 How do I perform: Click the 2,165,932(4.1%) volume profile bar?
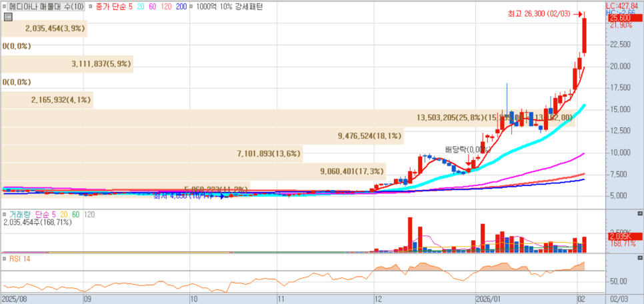click(47, 100)
